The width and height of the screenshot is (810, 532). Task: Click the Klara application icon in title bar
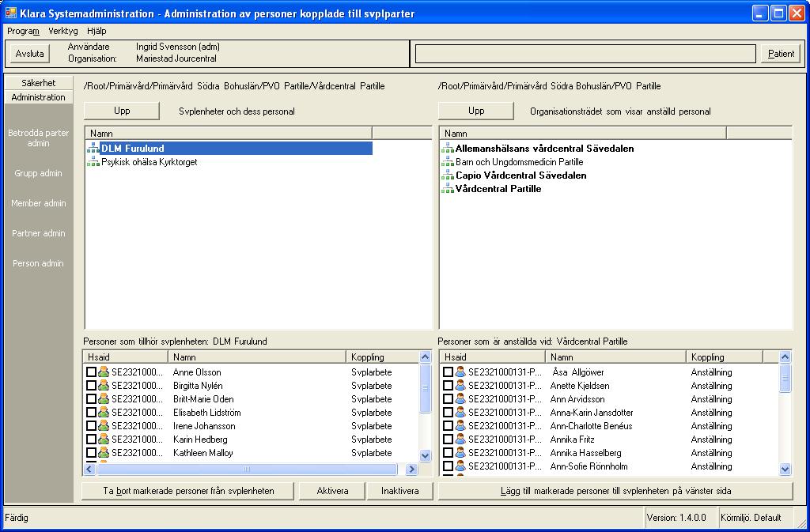tap(11, 13)
